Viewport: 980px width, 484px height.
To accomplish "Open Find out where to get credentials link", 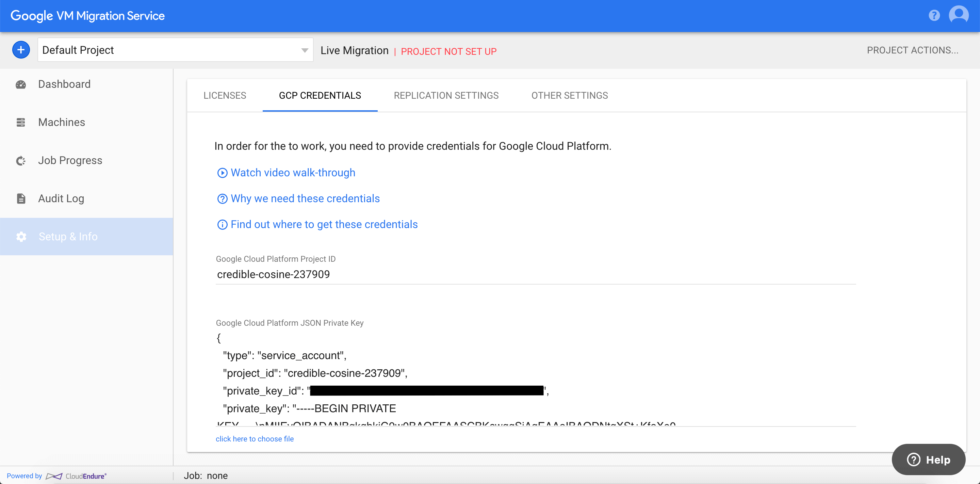I will point(324,225).
